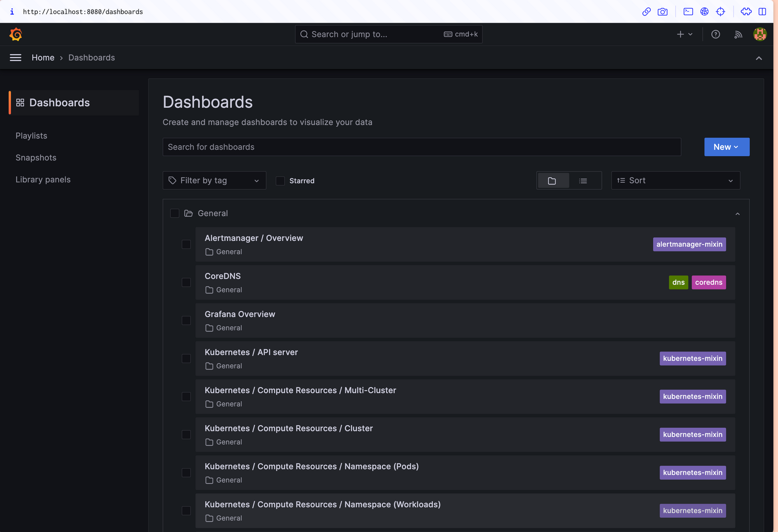Check the General folder checkbox
Viewport: 778px width, 532px height.
pos(174,213)
